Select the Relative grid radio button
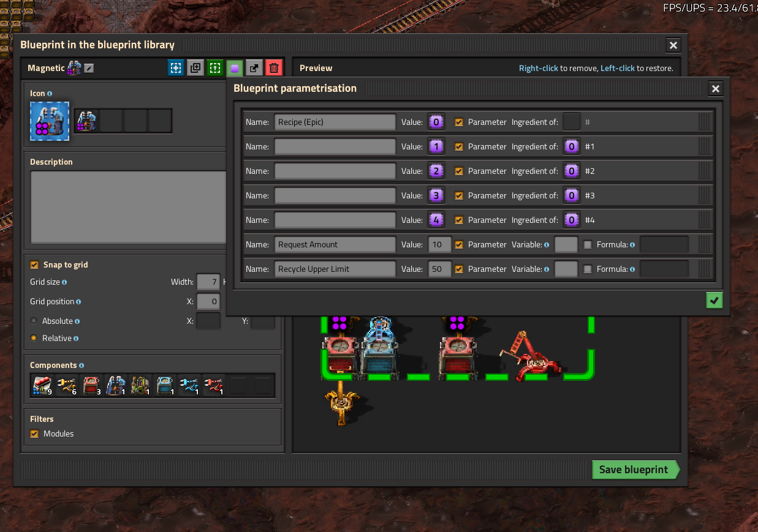 coord(34,338)
